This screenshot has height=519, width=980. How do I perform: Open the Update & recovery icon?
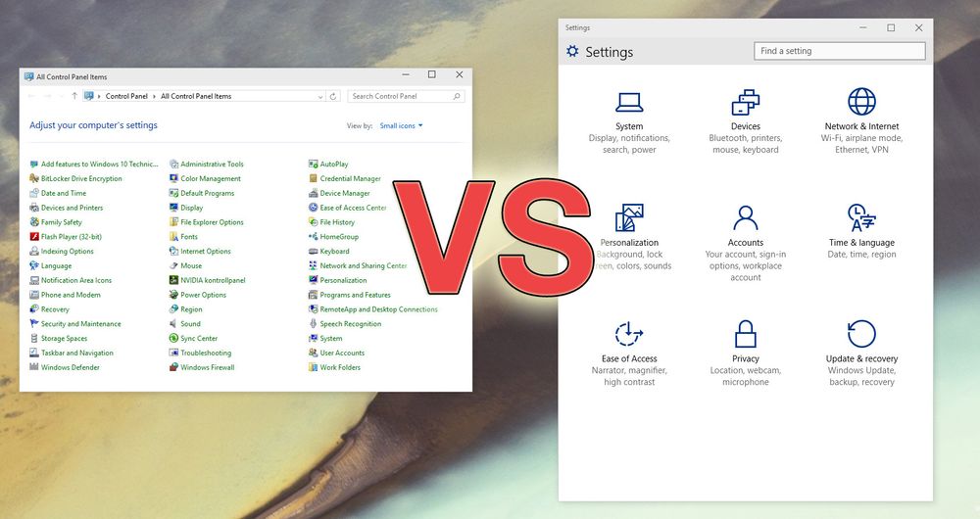pyautogui.click(x=861, y=334)
